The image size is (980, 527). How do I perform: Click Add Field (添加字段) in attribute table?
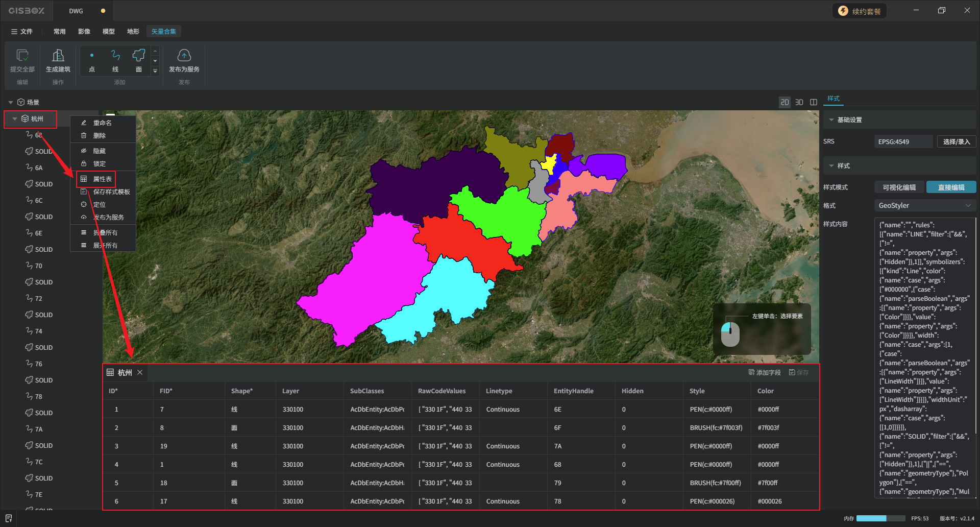(765, 373)
